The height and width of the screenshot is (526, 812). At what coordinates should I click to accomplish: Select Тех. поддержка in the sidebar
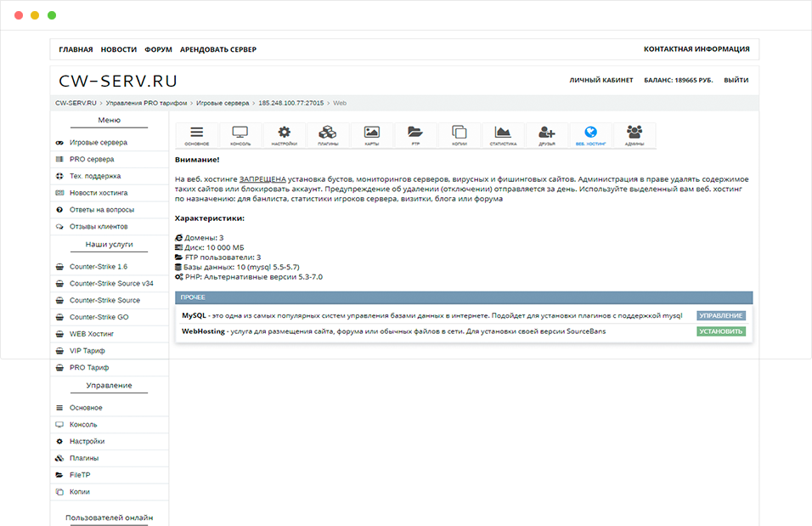point(95,176)
